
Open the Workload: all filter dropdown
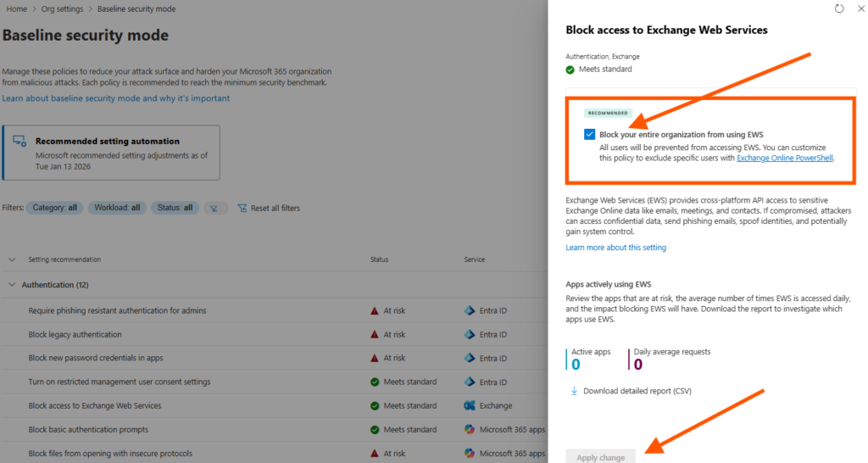117,208
